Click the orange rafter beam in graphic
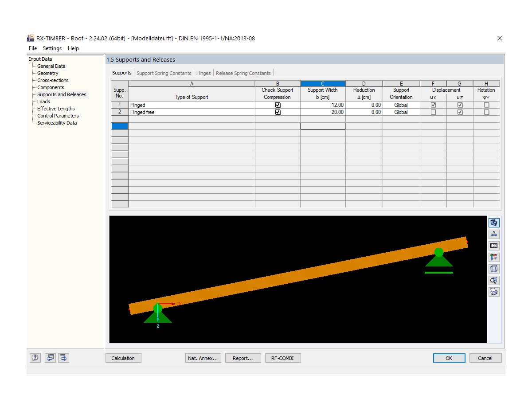This screenshot has height=399, width=532. point(298,275)
